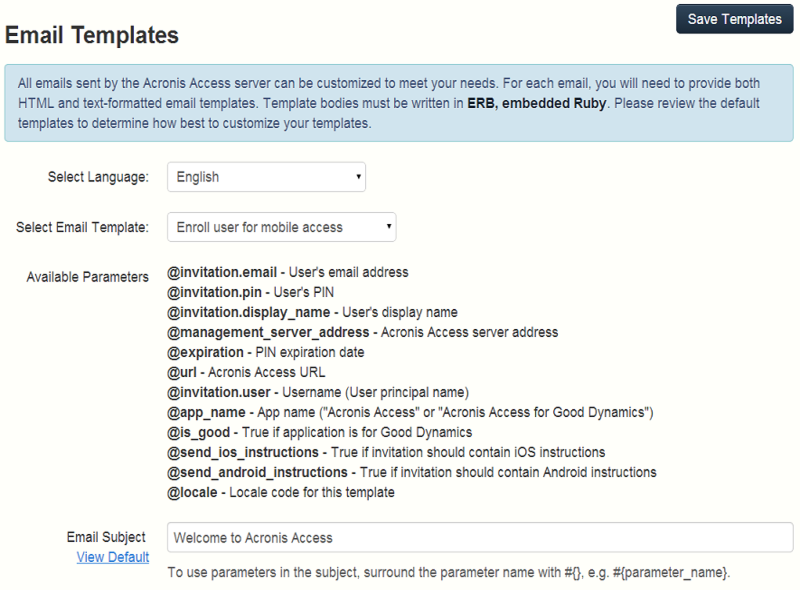The image size is (800, 590).
Task: Open the Select Language dropdown showing English
Action: (x=266, y=177)
